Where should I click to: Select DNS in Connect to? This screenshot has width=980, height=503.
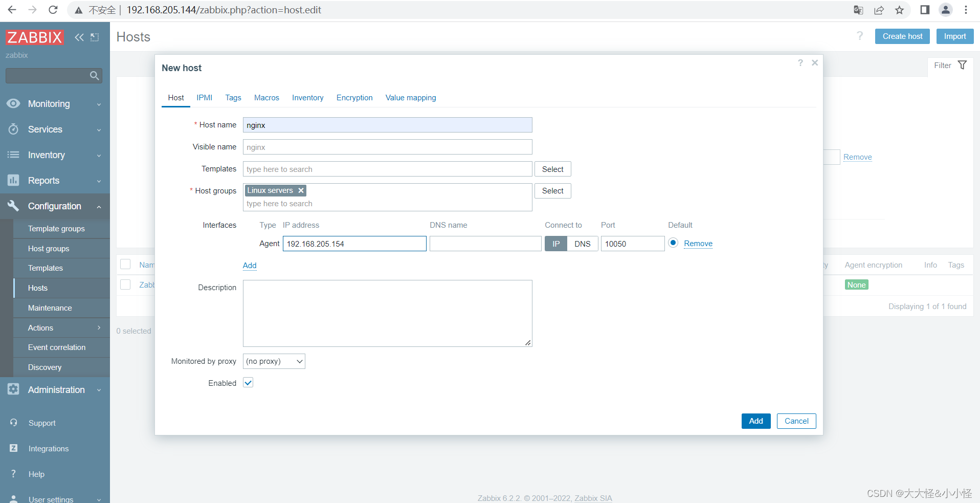click(583, 244)
